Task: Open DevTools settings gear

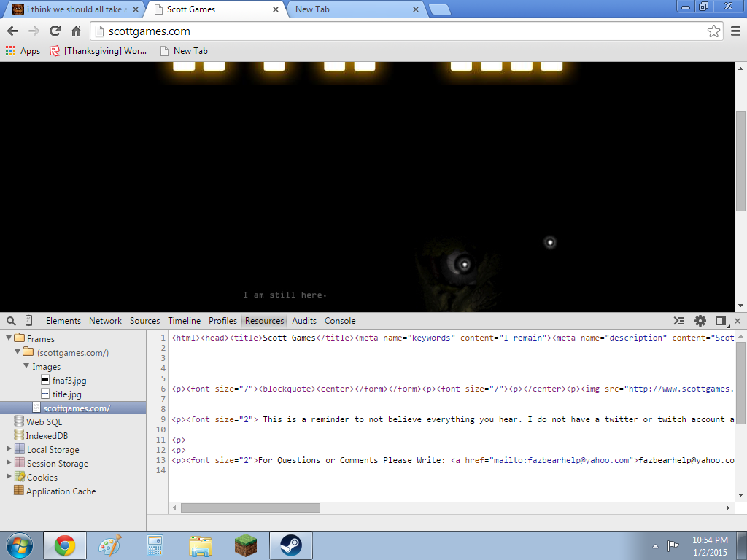Action: pos(700,321)
